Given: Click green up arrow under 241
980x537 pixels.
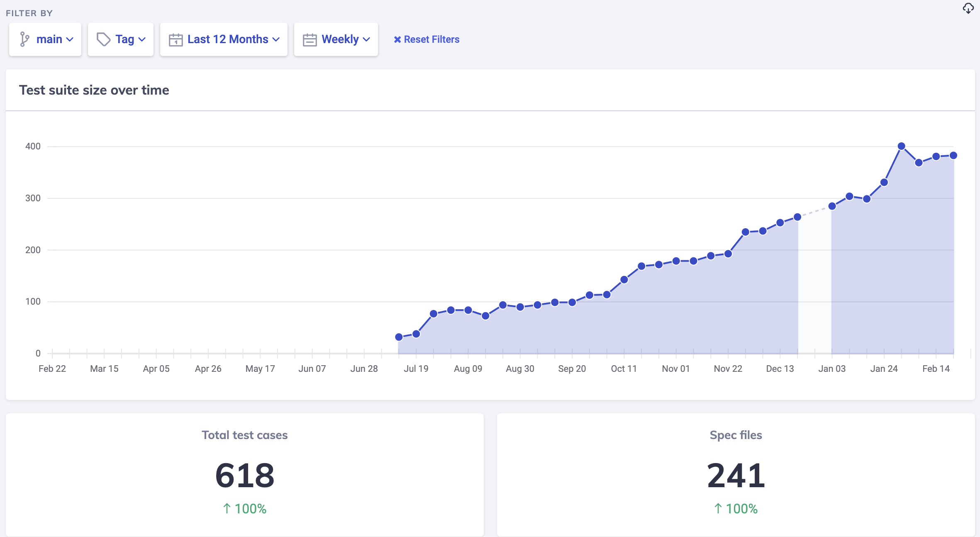Looking at the screenshot, I should [x=718, y=508].
